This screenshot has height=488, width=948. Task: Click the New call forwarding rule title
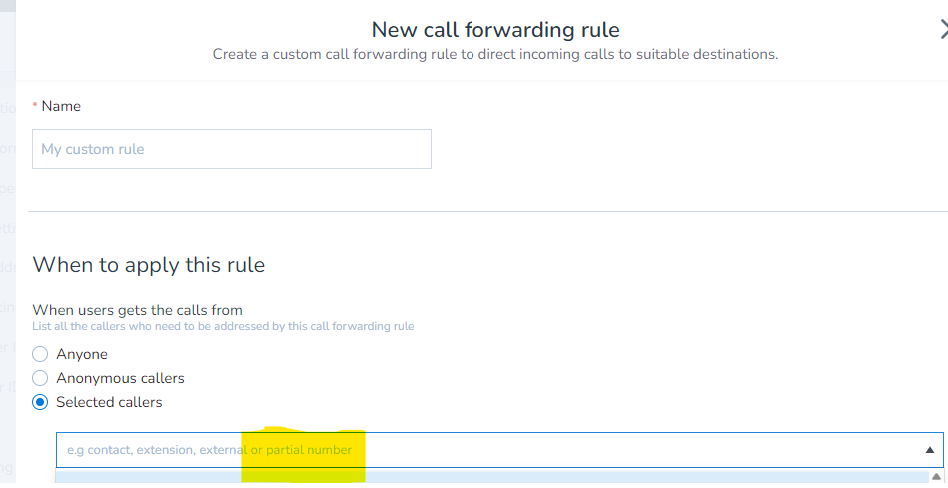click(495, 30)
